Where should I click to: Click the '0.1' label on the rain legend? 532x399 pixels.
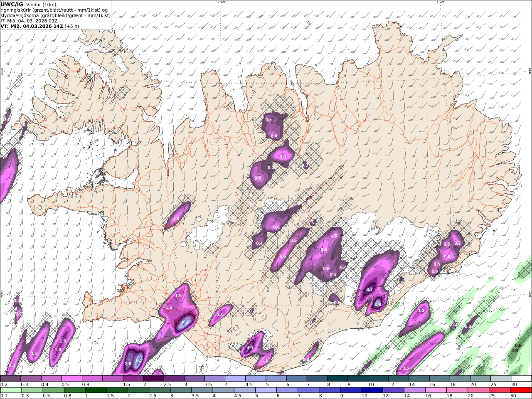(x=3, y=396)
